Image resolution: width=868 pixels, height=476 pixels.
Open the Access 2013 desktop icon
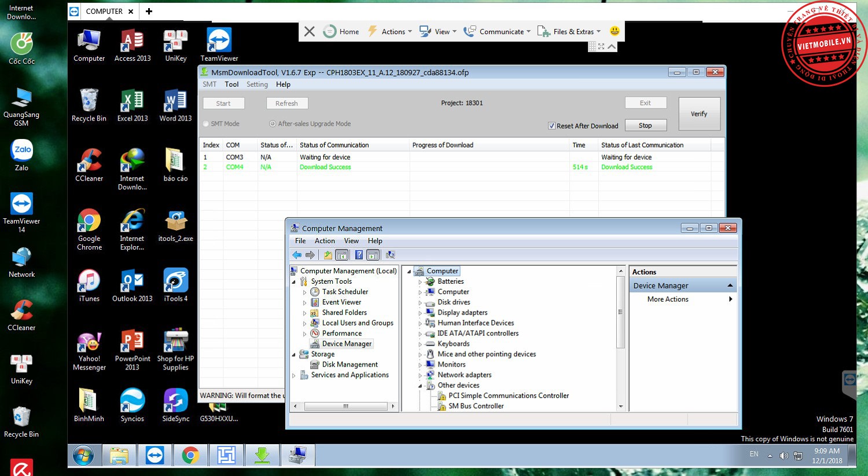pos(133,45)
